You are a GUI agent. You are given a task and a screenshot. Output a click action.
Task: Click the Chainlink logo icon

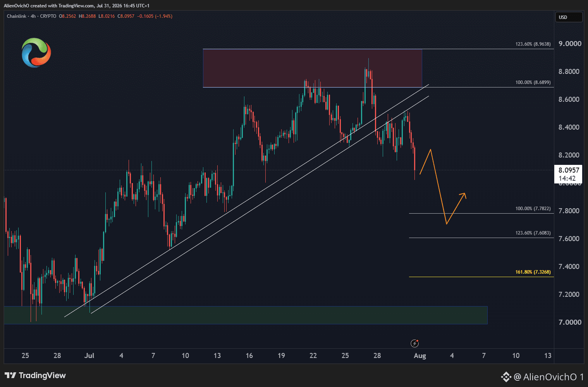(36, 53)
